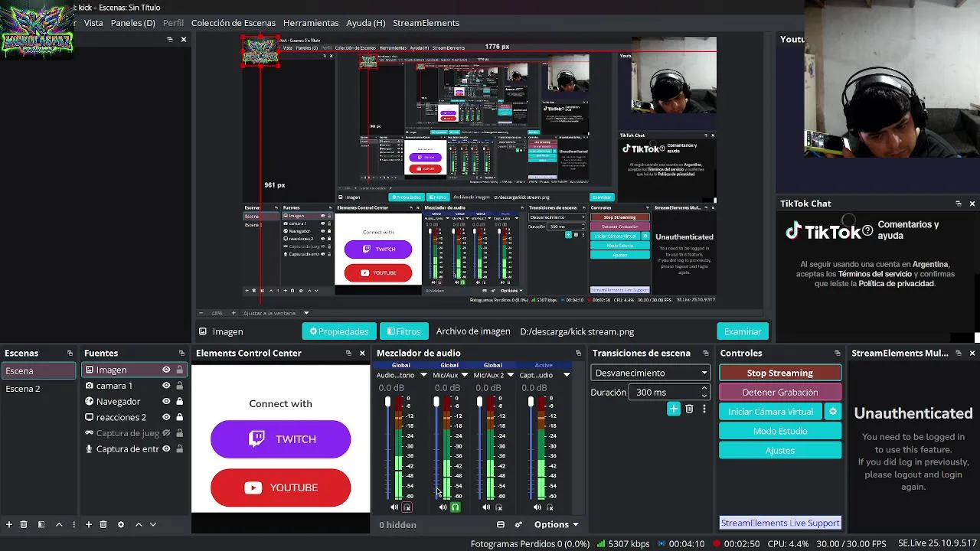Disable Mic/Aux green headphone monitoring

pyautogui.click(x=456, y=507)
